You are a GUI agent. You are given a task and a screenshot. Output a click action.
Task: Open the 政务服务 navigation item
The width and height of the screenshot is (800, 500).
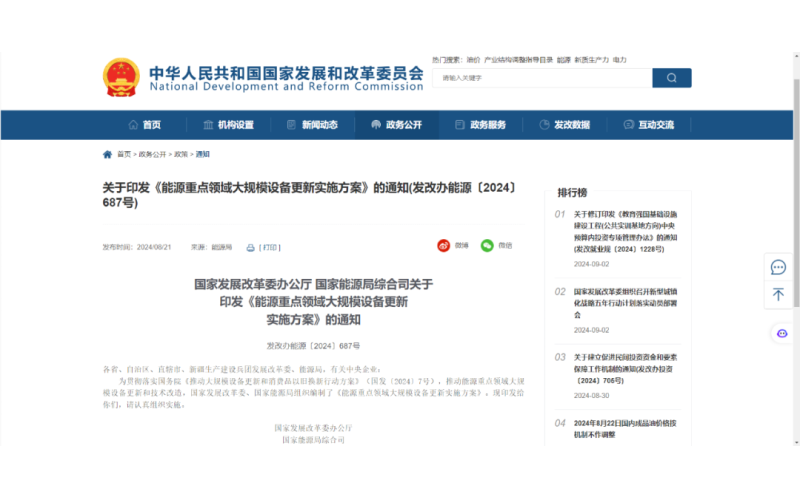pyautogui.click(x=481, y=125)
